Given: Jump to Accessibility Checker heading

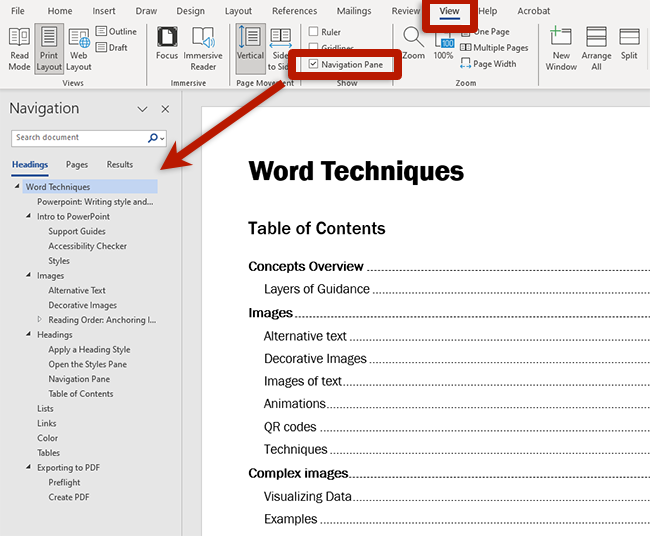Looking at the screenshot, I should tap(87, 246).
